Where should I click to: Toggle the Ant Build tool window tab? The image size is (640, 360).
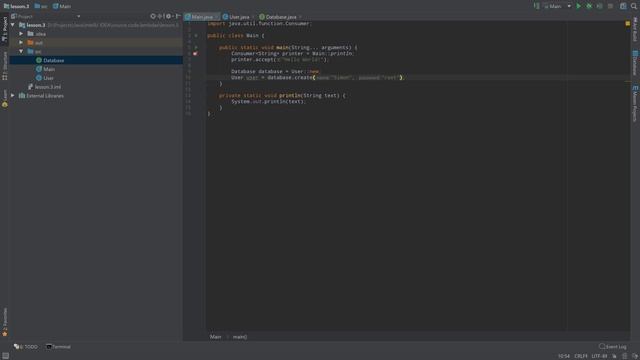tap(635, 30)
